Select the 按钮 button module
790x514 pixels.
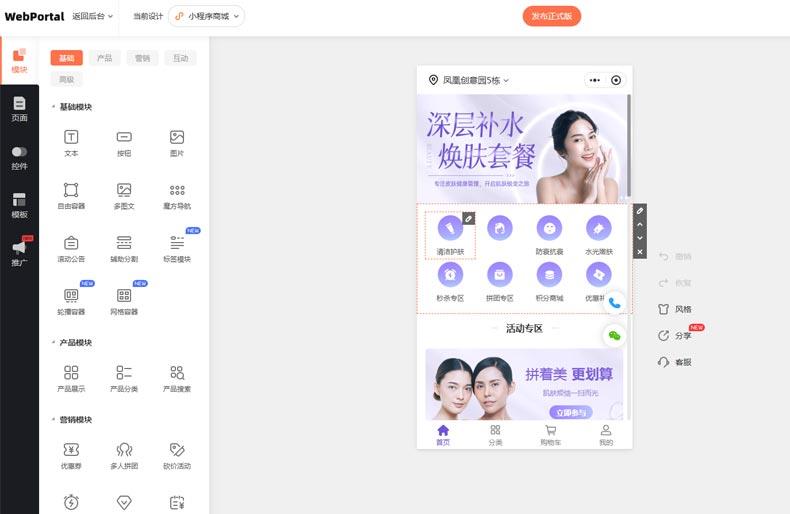[x=124, y=142]
